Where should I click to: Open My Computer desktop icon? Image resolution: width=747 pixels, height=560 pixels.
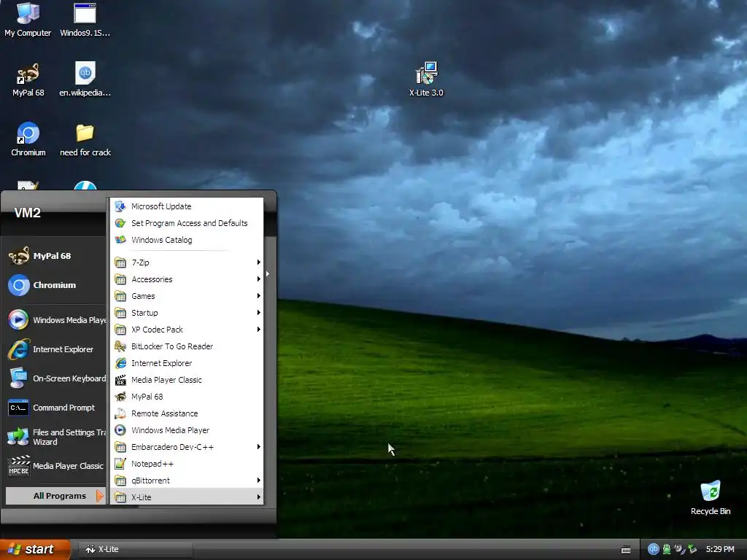[x=28, y=19]
